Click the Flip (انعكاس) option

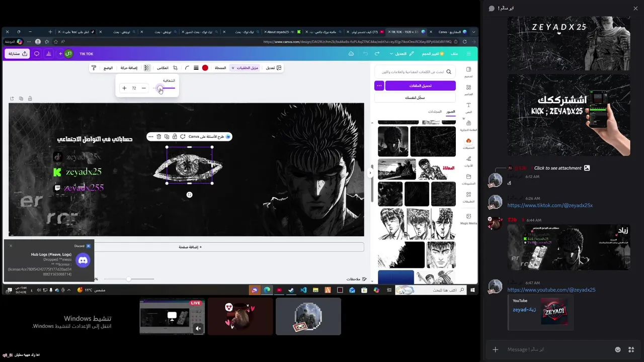(x=163, y=67)
